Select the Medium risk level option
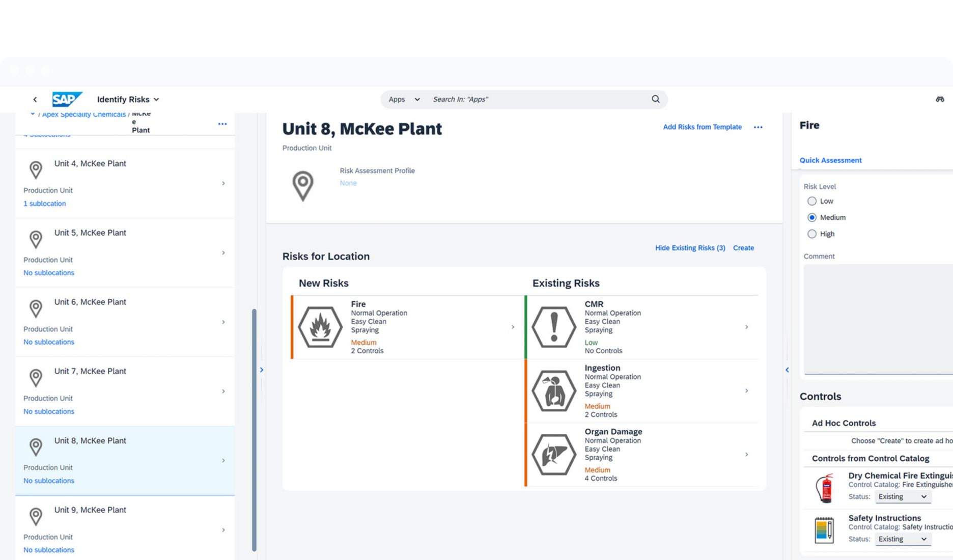The width and height of the screenshot is (953, 560). 812,217
